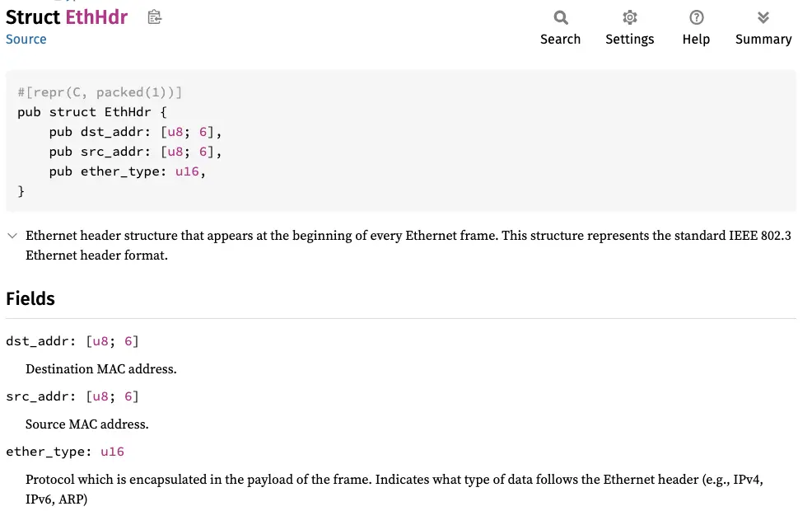
Task: Open the Source link under the title
Action: 26,40
